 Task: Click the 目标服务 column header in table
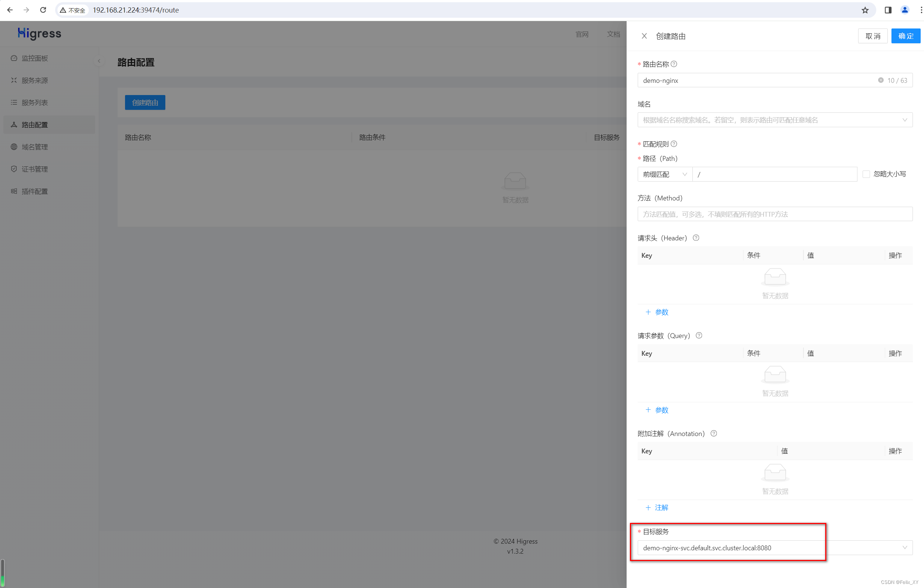[x=607, y=137]
